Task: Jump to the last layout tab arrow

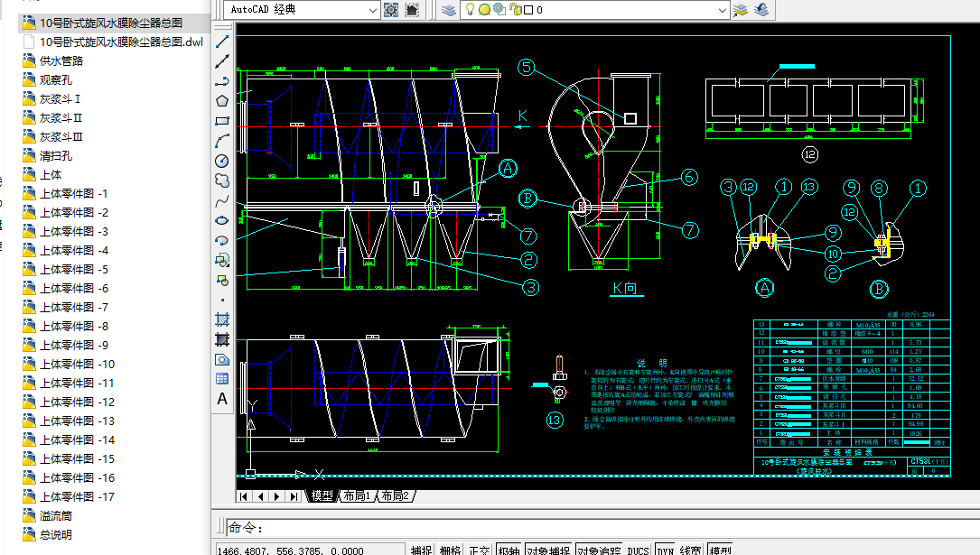Action: [x=294, y=496]
